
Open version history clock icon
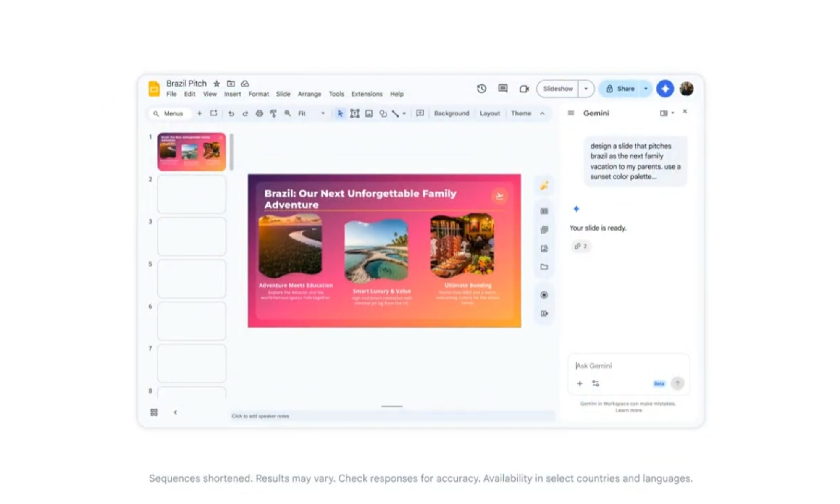coord(481,89)
